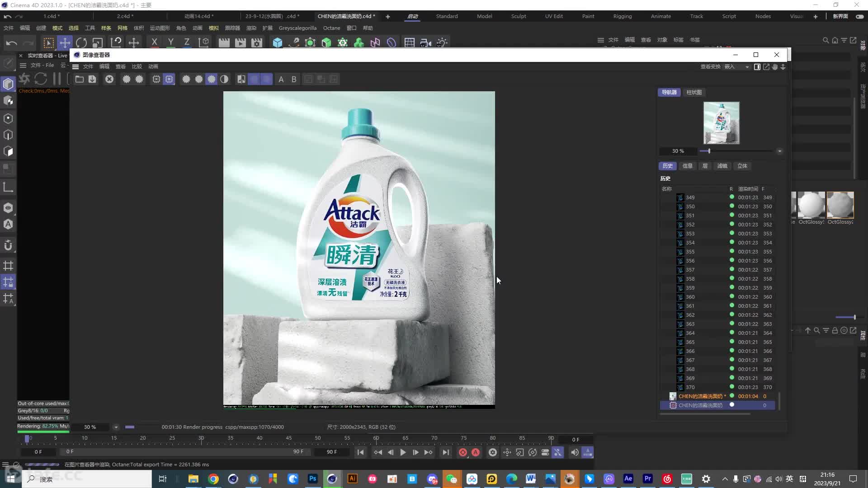Select the Scale tool in main toolbar
Viewport: 868px width, 488px height.
point(97,42)
